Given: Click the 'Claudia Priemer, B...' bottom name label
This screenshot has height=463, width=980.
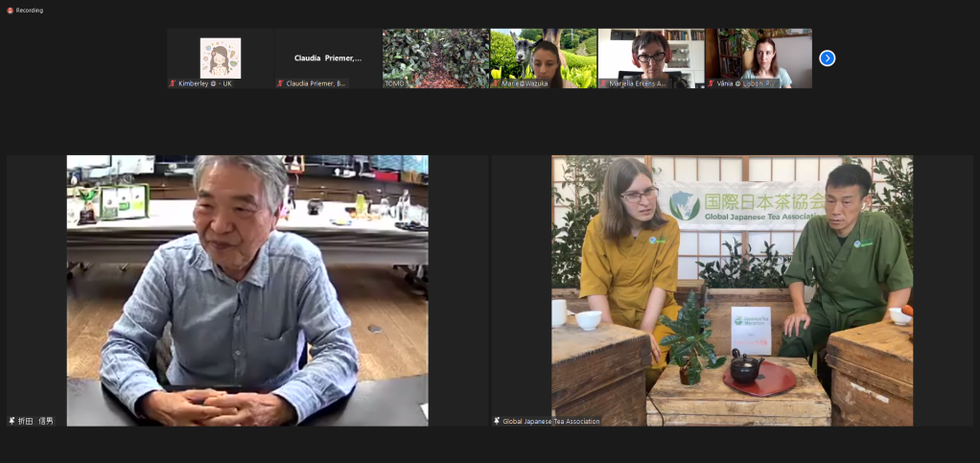Looking at the screenshot, I should click(x=316, y=83).
